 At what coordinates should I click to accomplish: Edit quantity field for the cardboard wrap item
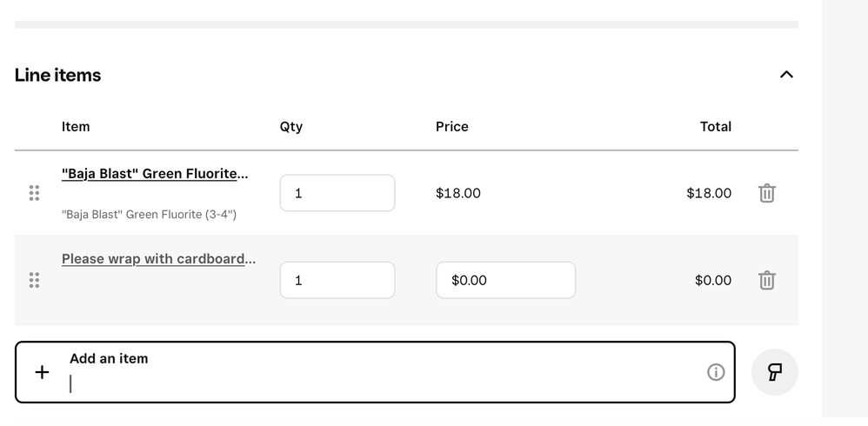[x=337, y=280]
